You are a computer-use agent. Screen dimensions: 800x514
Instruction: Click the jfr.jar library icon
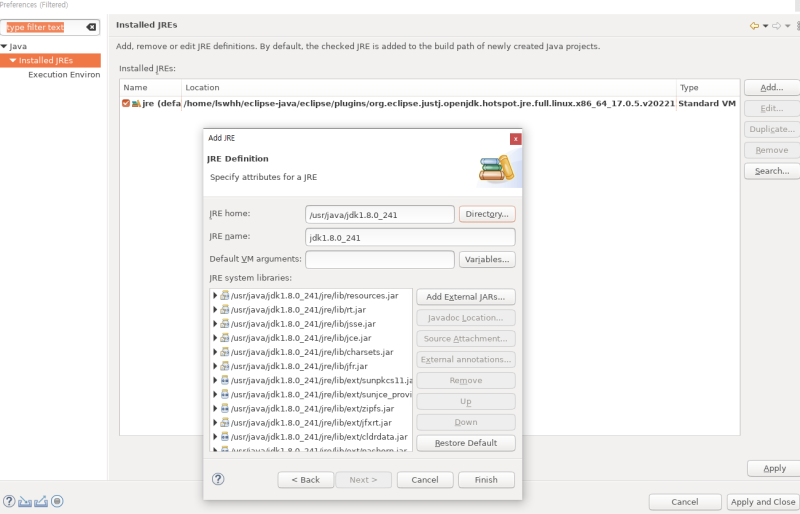(x=224, y=366)
